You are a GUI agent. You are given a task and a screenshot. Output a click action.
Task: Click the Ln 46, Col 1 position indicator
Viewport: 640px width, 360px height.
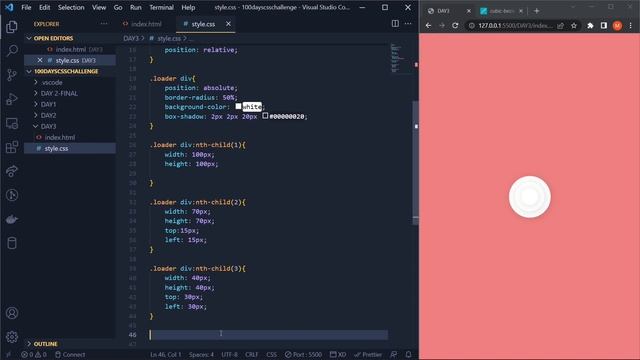[x=165, y=355]
